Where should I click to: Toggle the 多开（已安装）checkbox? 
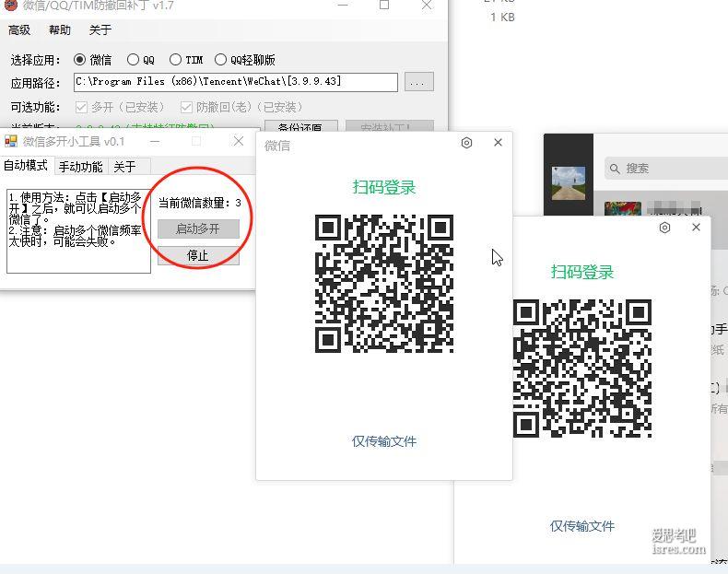(x=81, y=108)
